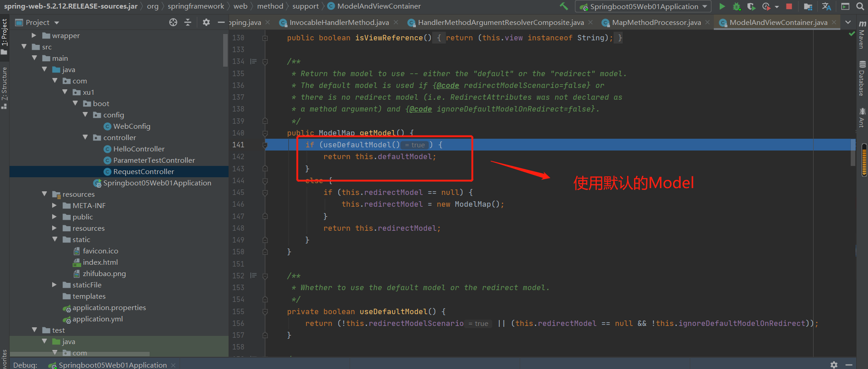Start debugging with the bug icon
Screen dimensions: 868x369
click(x=737, y=6)
